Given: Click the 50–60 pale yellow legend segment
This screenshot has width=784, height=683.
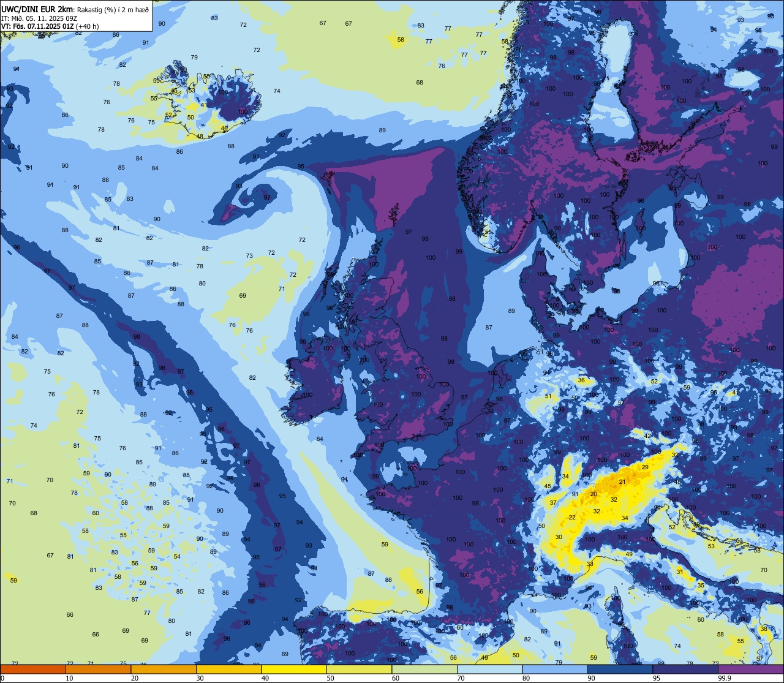Looking at the screenshot, I should pos(359,669).
